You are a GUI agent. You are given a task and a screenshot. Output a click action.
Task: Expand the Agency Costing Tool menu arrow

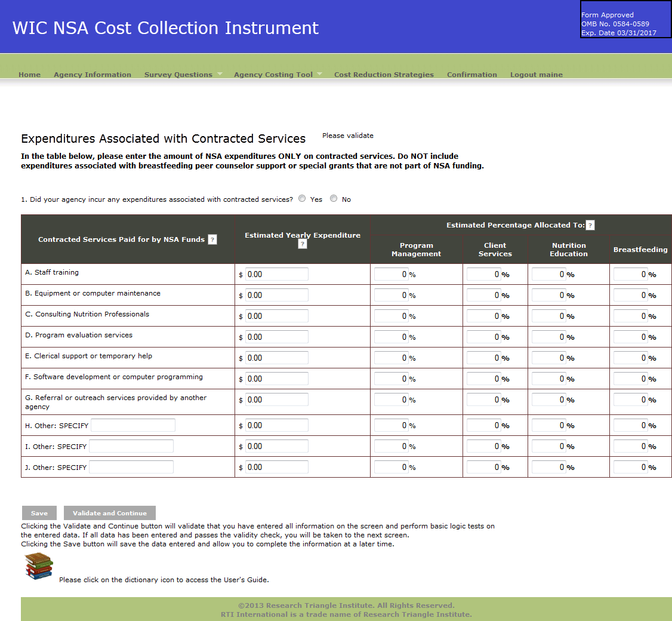pyautogui.click(x=319, y=74)
